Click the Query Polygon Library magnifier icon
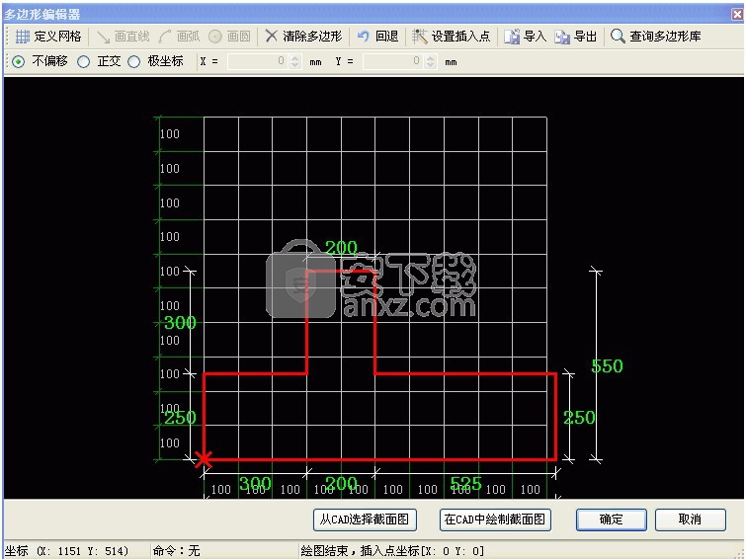746x560 pixels. 618,37
